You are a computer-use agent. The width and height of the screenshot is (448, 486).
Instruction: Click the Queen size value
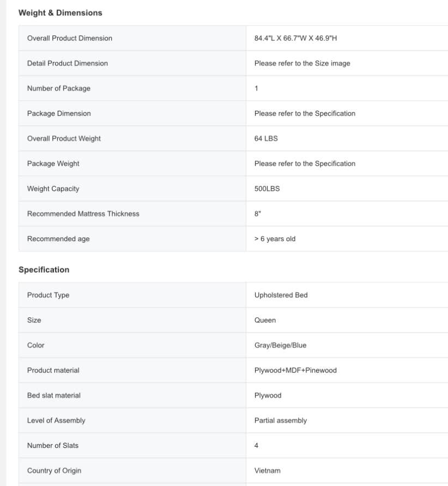[265, 320]
